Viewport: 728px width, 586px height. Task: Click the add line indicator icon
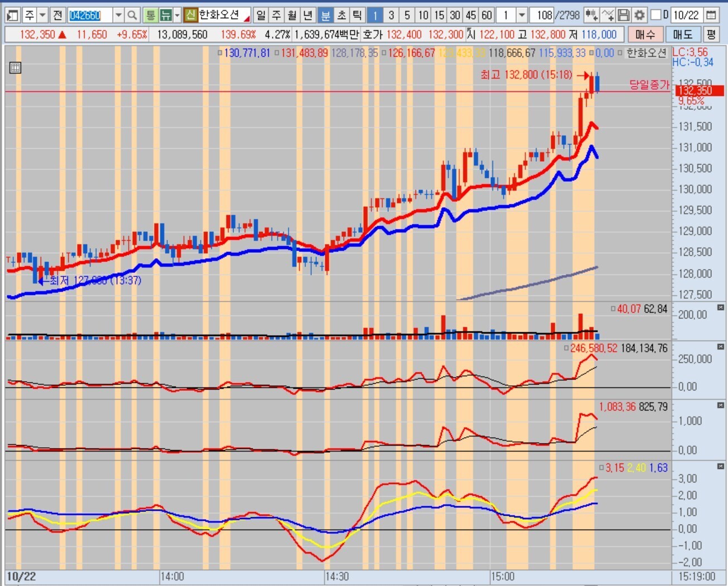pos(609,15)
